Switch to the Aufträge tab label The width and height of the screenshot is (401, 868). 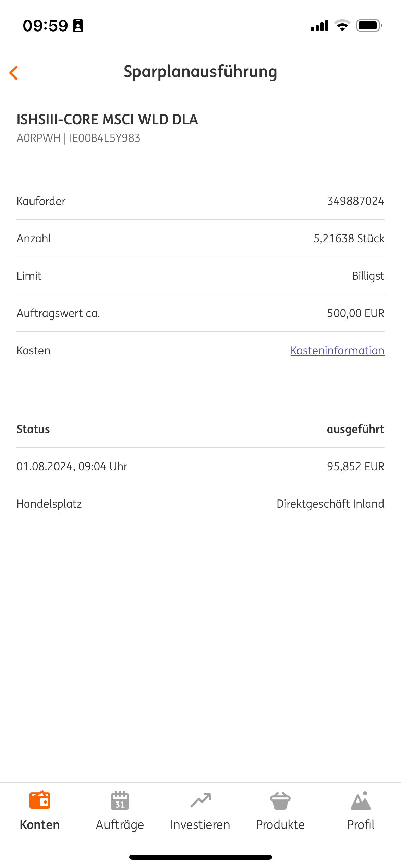click(120, 825)
